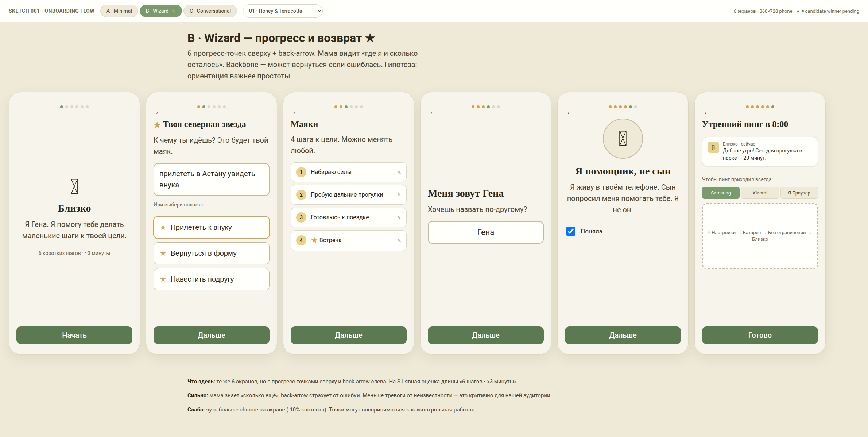Click the Готово button
The width and height of the screenshot is (868, 437).
(x=760, y=335)
